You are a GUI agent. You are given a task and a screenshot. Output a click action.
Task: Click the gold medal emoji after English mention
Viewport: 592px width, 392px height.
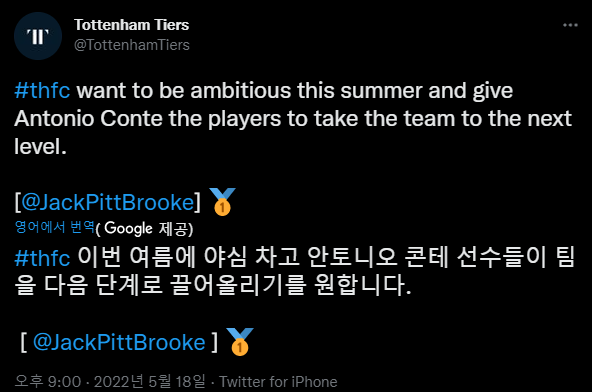click(x=222, y=202)
